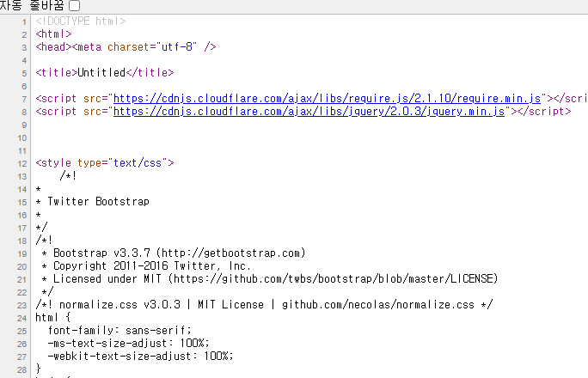Click the 'Twitter Bootstrap' comment line
The width and height of the screenshot is (588, 378).
(x=92, y=202)
